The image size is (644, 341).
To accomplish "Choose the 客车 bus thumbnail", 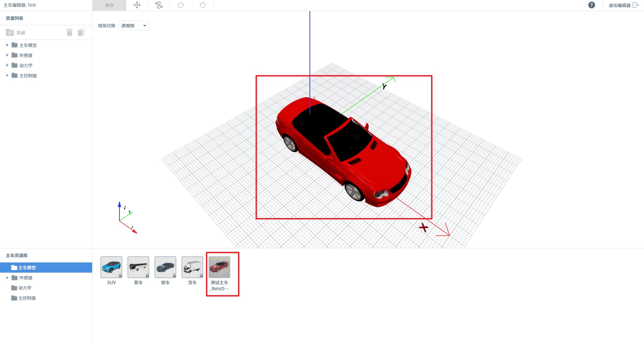I will pos(138,267).
